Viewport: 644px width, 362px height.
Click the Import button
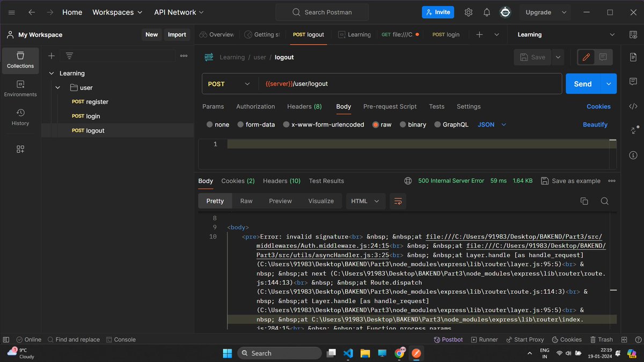[177, 34]
